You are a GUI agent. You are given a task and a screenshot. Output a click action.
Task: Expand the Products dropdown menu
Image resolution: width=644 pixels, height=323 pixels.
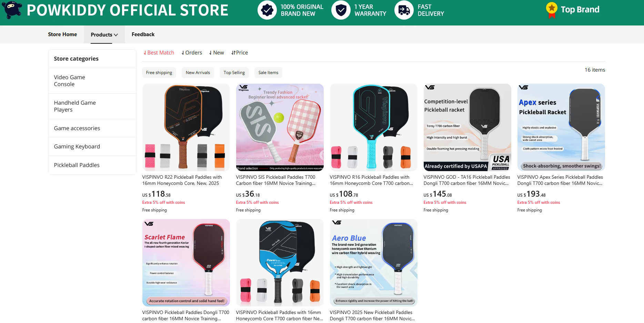click(104, 34)
